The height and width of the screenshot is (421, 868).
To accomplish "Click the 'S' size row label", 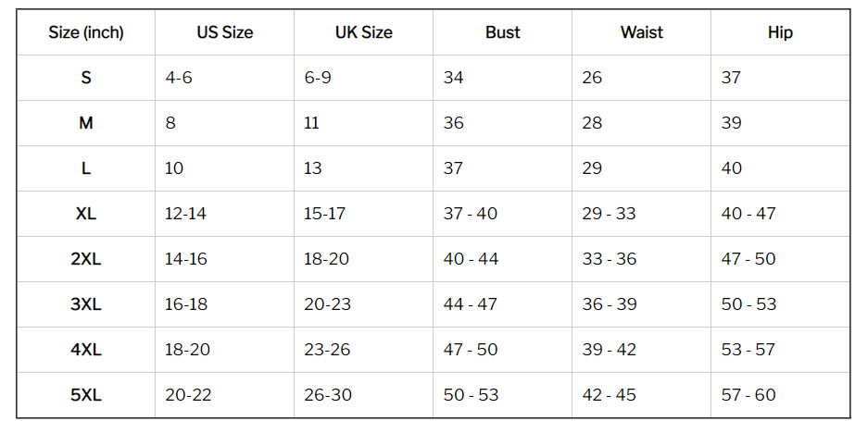I will (x=86, y=78).
